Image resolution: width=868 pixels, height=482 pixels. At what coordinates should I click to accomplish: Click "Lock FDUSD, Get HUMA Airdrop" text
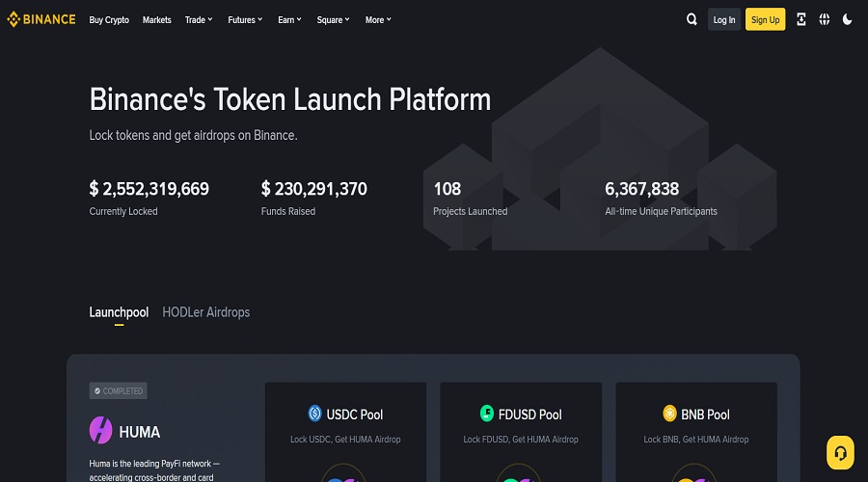point(521,440)
